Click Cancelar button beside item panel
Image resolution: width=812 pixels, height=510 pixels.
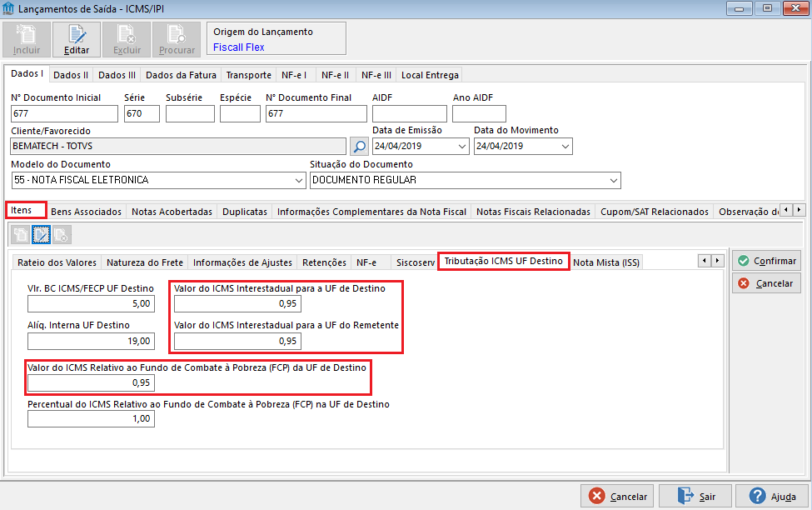click(x=766, y=283)
